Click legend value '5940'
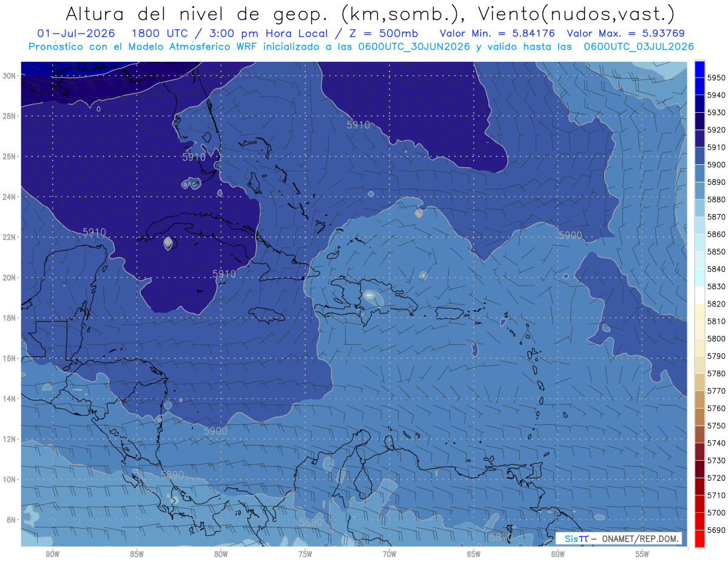This screenshot has width=728, height=562. point(716,95)
